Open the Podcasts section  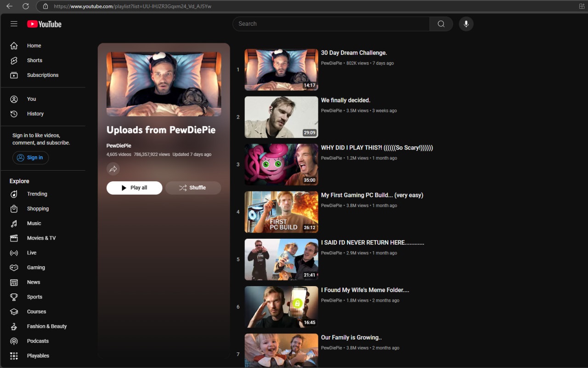pos(37,341)
